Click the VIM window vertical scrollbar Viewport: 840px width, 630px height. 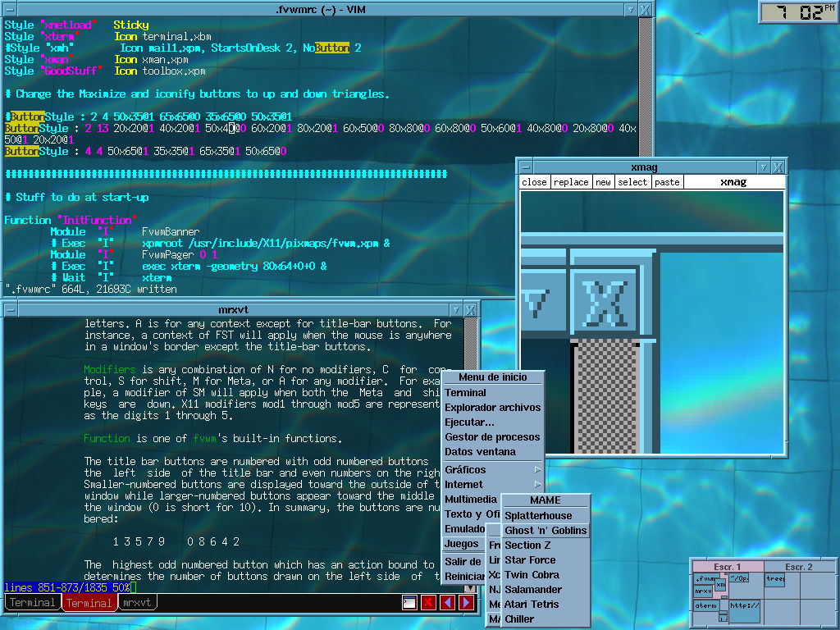[x=646, y=85]
